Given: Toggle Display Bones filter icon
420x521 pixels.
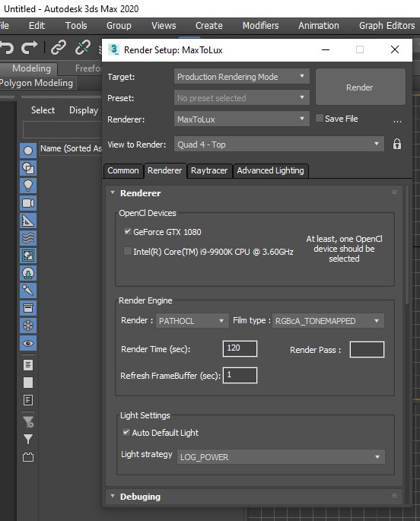Looking at the screenshot, I should (28, 291).
